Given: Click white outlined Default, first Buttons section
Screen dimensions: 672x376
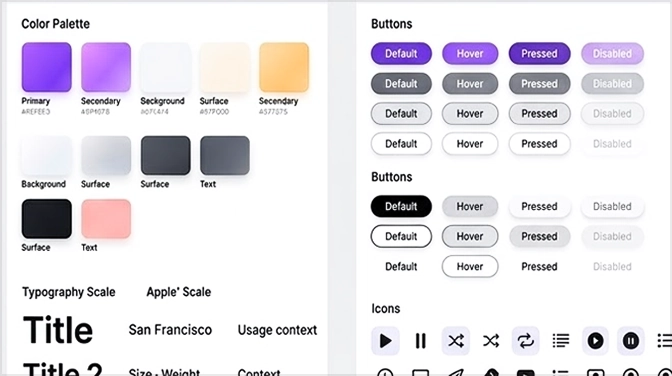Looking at the screenshot, I should click(401, 144).
